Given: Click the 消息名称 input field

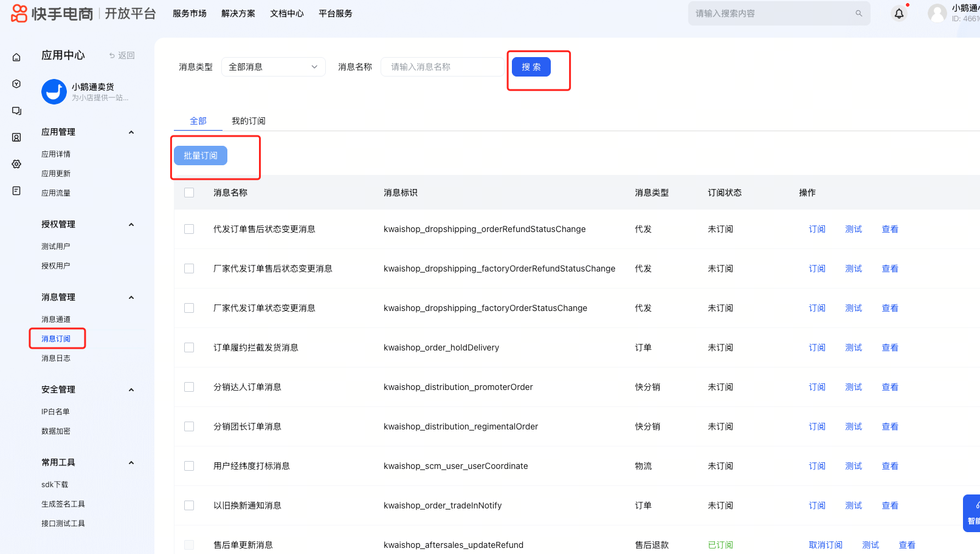Looking at the screenshot, I should coord(442,67).
